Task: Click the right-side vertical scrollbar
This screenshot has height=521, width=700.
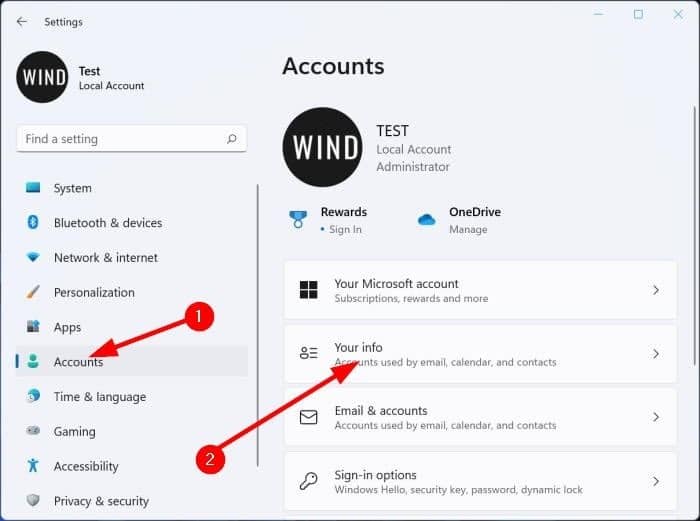Action: 695,235
